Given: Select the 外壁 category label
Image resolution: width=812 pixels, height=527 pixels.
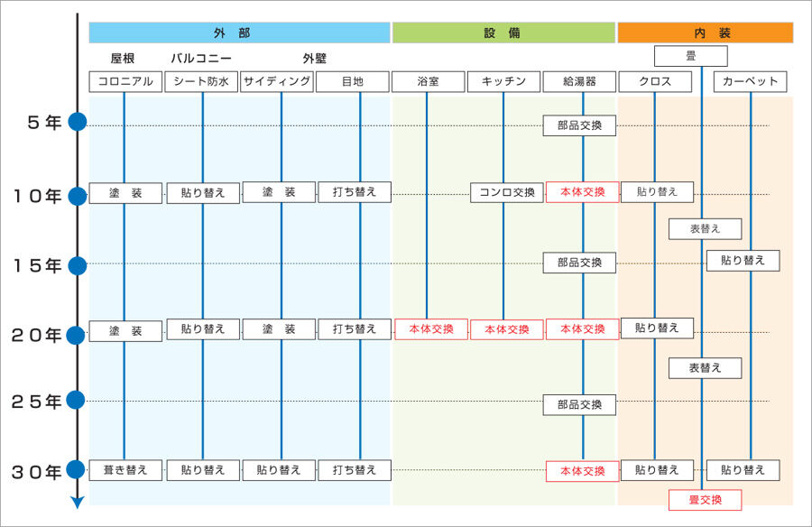Looking at the screenshot, I should pos(315,59).
